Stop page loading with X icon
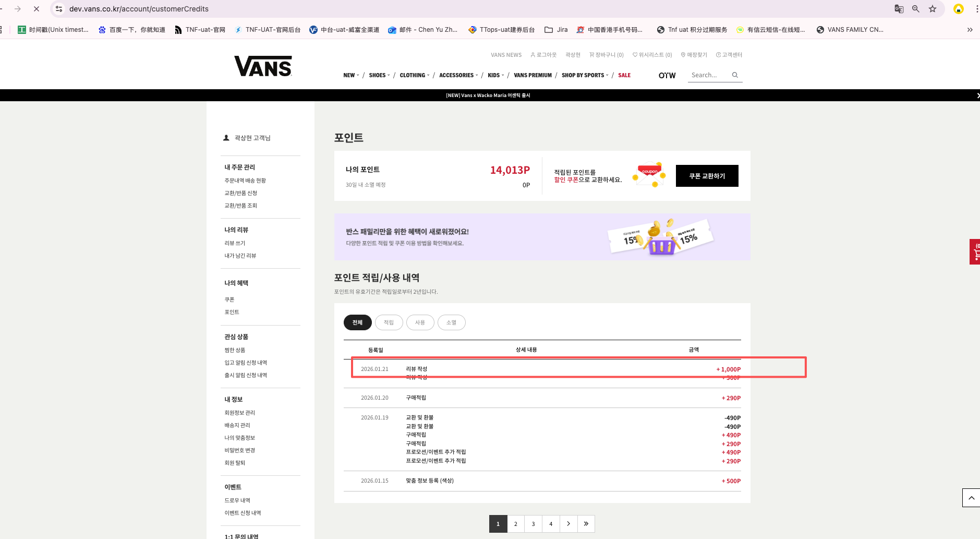980x539 pixels. point(37,9)
